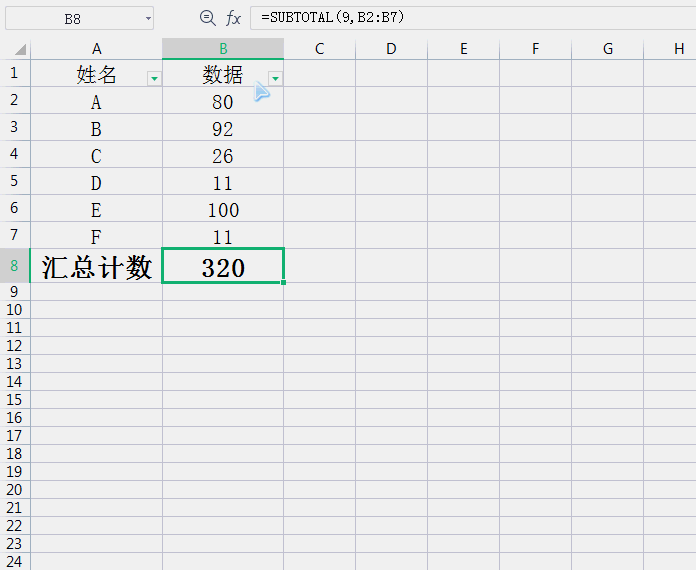Select row 2 header
The image size is (696, 570).
click(x=15, y=100)
